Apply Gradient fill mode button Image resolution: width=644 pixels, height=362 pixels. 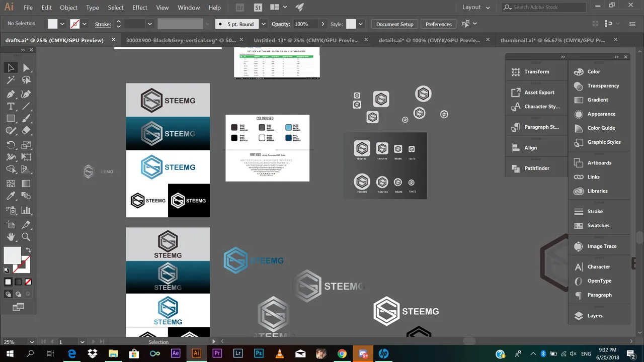click(x=18, y=282)
